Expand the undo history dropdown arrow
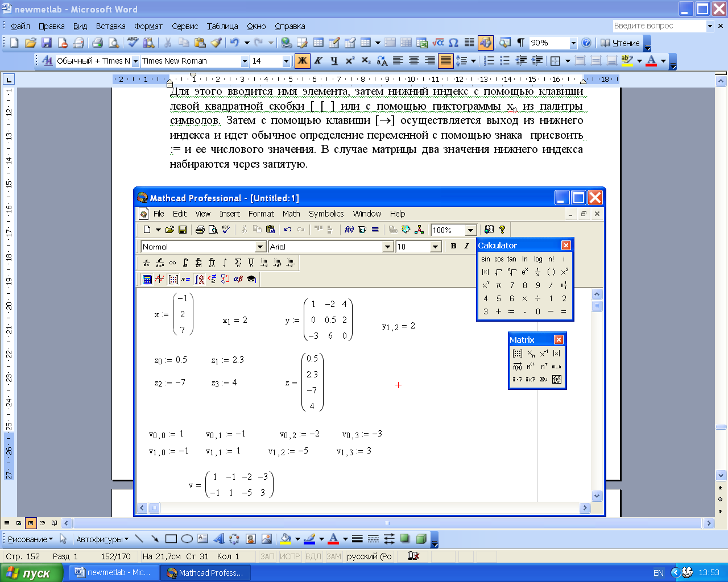 click(x=247, y=43)
